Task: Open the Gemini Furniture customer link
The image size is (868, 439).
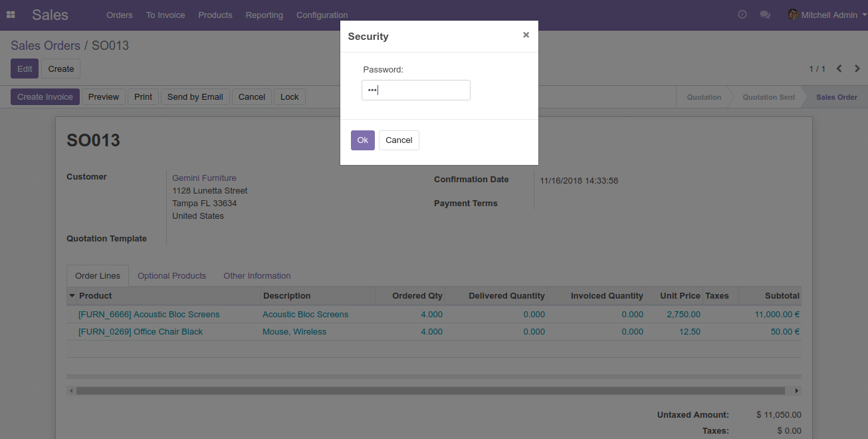Action: point(204,178)
